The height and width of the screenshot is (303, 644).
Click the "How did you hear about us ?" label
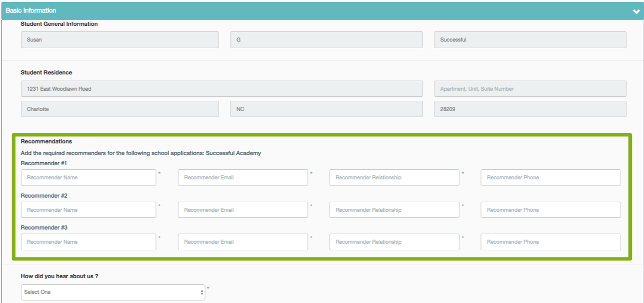coord(59,276)
